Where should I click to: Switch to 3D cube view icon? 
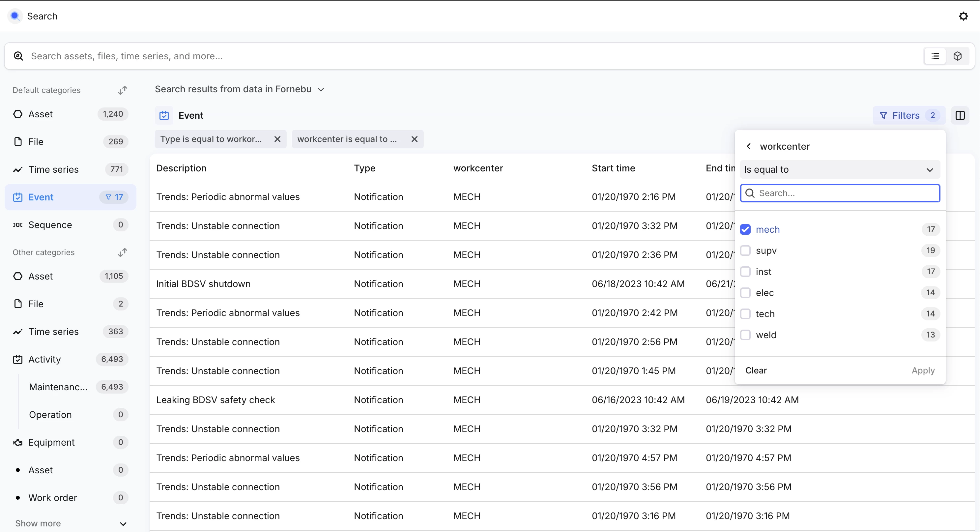(957, 56)
